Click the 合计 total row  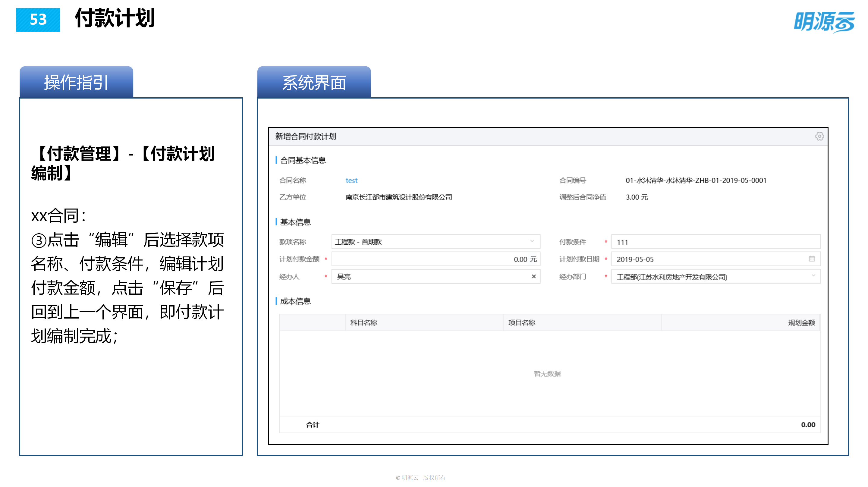(313, 425)
